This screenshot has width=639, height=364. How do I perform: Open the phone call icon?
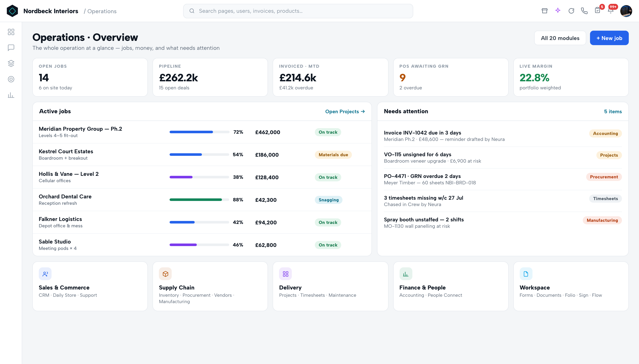[584, 11]
